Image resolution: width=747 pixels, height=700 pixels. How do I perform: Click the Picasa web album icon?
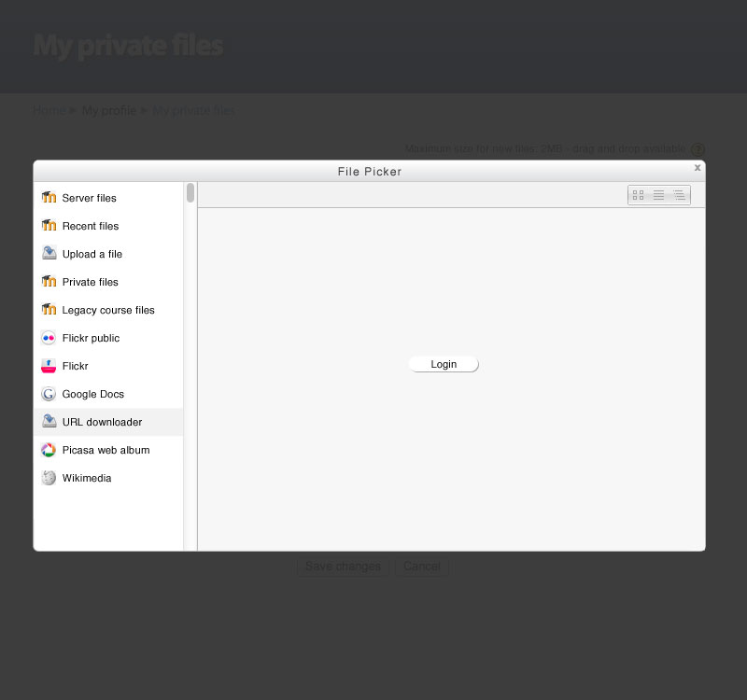point(49,450)
